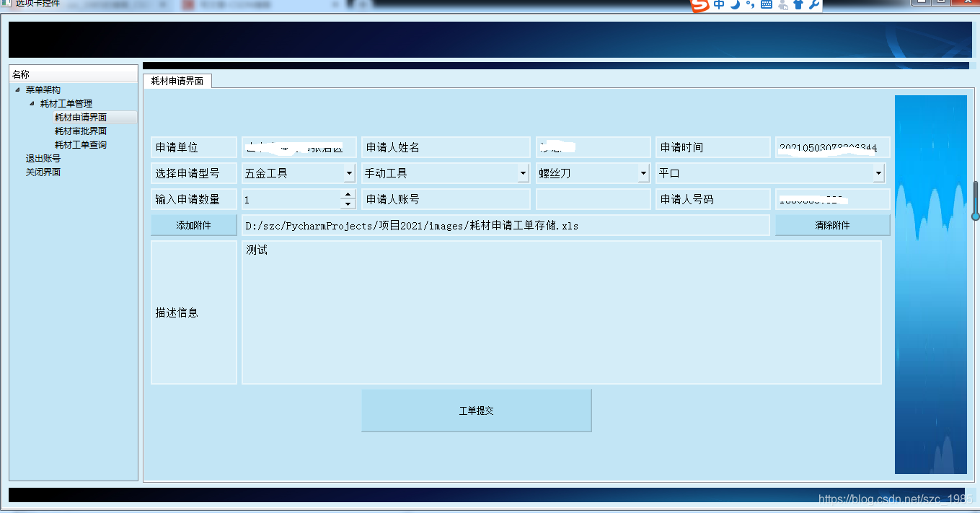Viewport: 980px width, 513px height.
Task: Open the IME soft keyboard icon
Action: (766, 4)
